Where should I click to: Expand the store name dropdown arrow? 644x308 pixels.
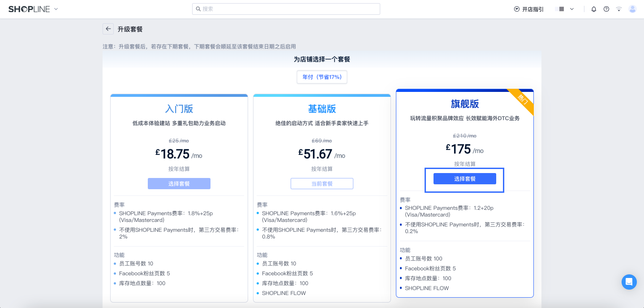coord(572,9)
